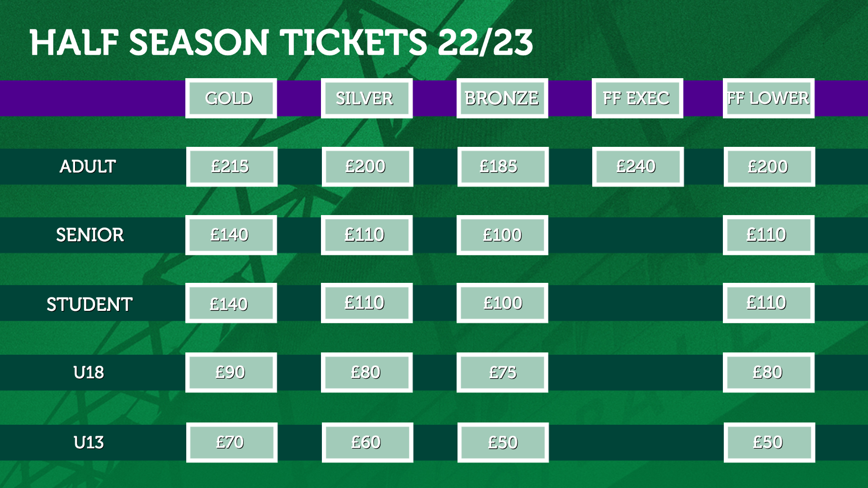868x488 pixels.
Task: Click the U13 Silver £60 price box
Action: click(368, 442)
